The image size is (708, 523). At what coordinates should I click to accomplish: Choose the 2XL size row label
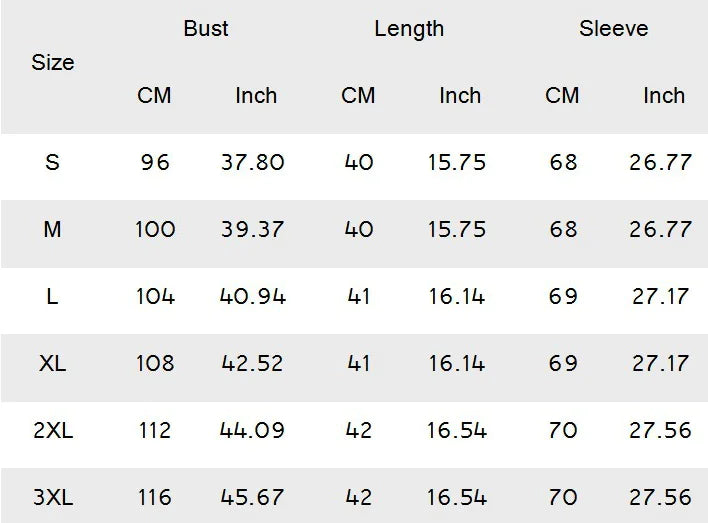[x=53, y=430]
